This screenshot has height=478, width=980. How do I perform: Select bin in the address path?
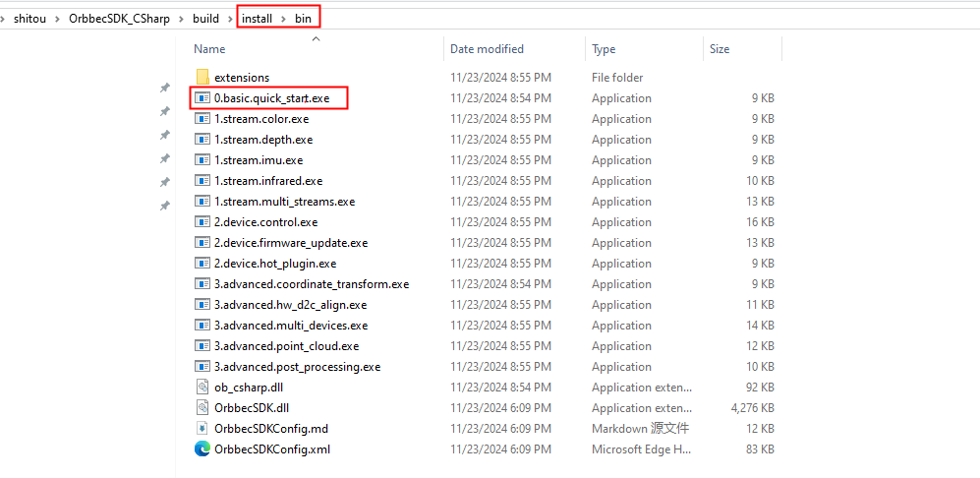click(x=303, y=18)
